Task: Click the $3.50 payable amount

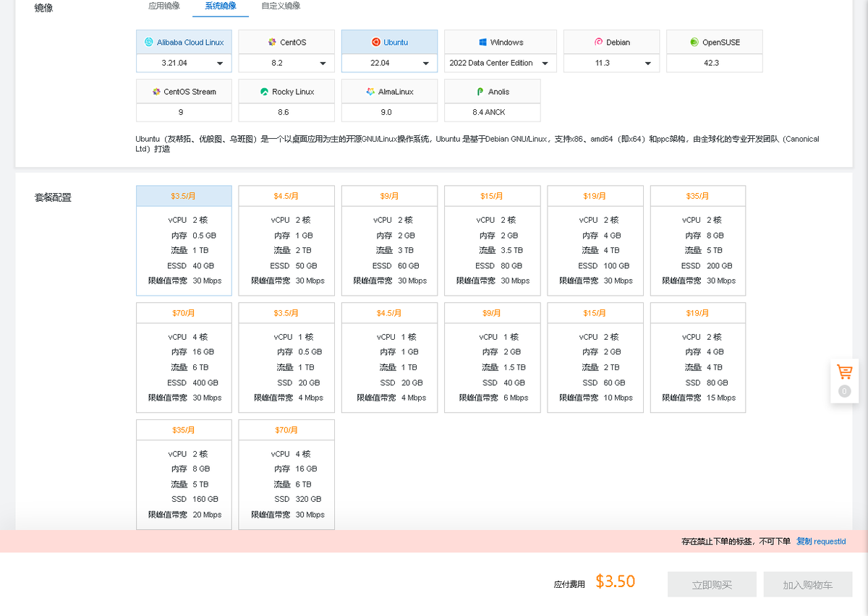Action: click(x=616, y=581)
